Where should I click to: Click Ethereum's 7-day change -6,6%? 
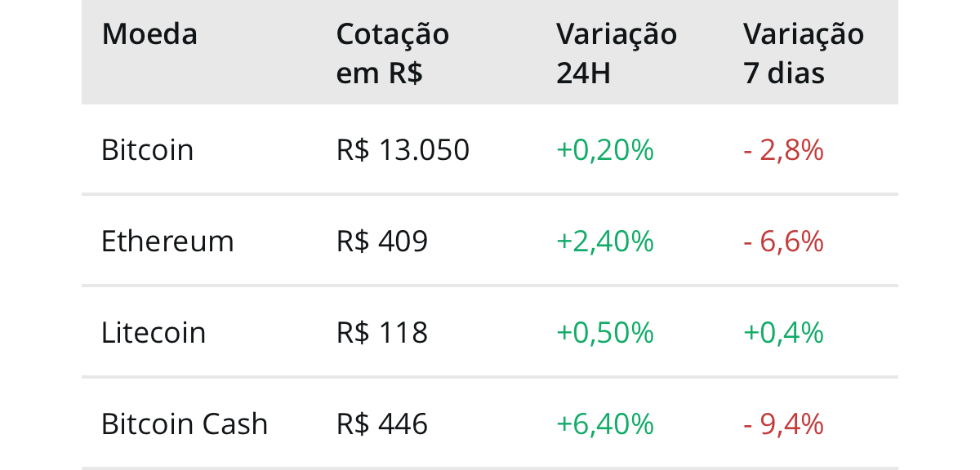tap(783, 242)
